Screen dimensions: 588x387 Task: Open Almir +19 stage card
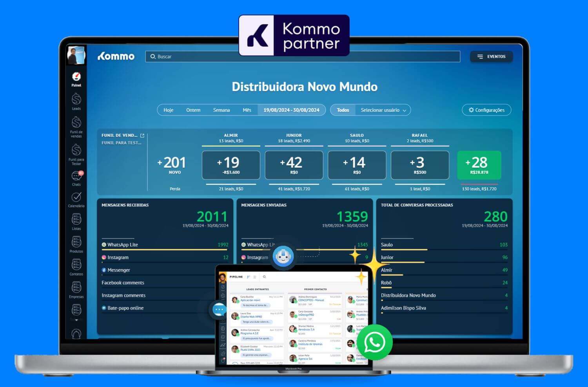pyautogui.click(x=231, y=165)
